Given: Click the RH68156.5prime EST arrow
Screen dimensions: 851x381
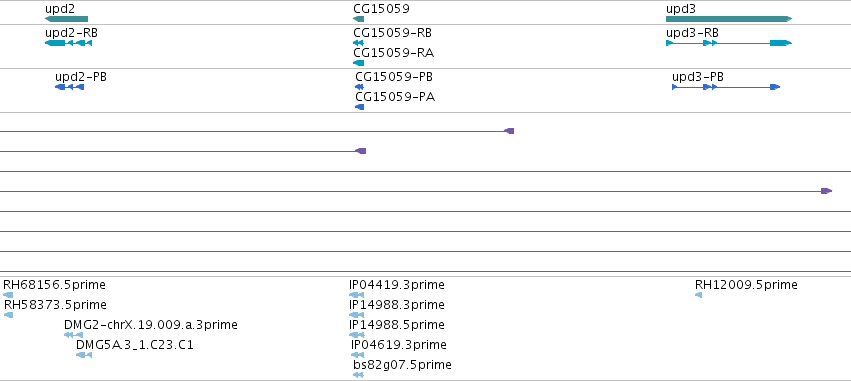Looking at the screenshot, I should click(x=8, y=295).
